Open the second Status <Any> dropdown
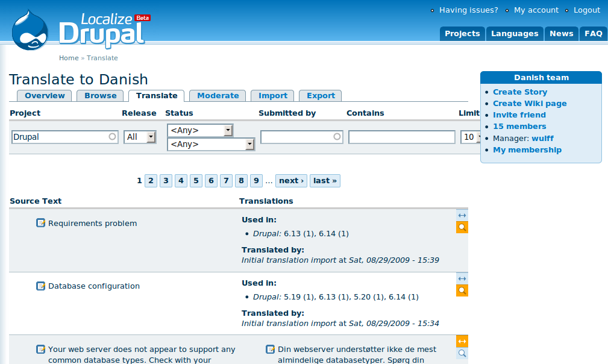608x364 pixels. point(211,144)
